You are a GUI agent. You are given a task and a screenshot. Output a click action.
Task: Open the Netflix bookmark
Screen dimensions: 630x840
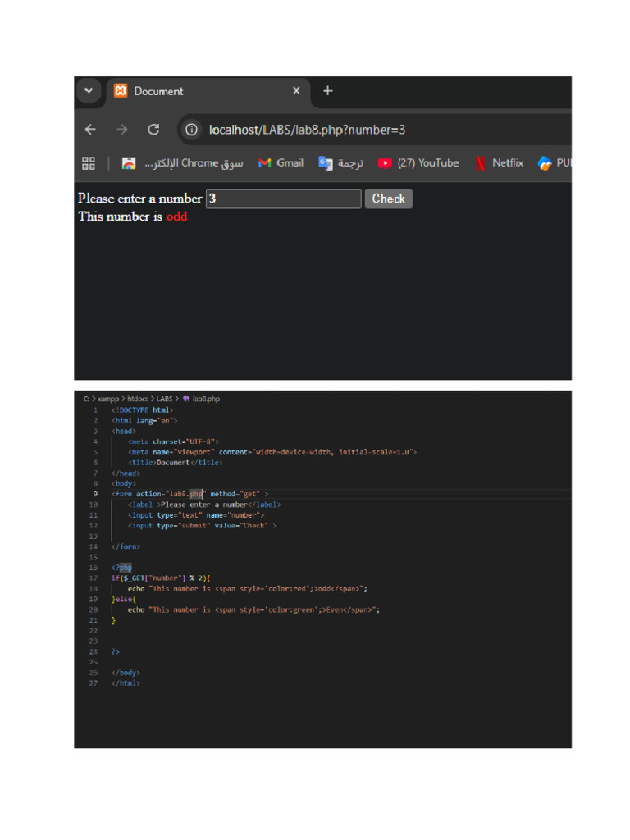click(500, 163)
